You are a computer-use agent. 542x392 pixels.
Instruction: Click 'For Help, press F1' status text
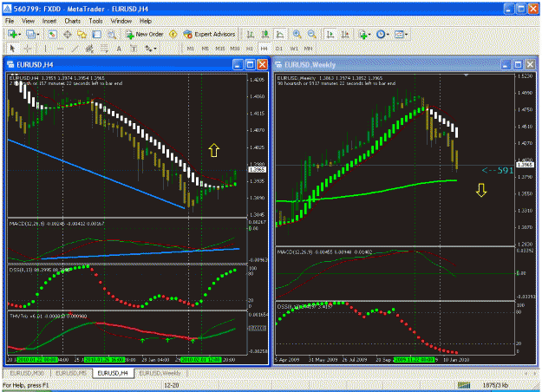(x=25, y=385)
